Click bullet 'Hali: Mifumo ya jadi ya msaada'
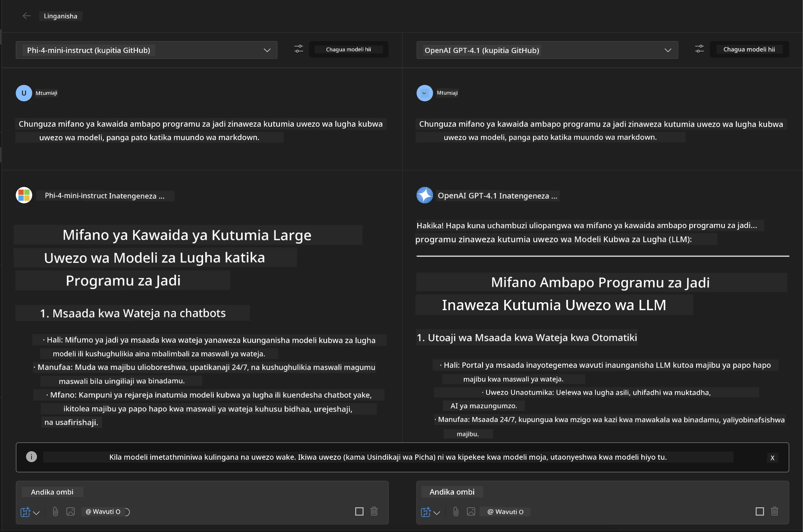Viewport: 803px width, 532px height. pos(209,340)
